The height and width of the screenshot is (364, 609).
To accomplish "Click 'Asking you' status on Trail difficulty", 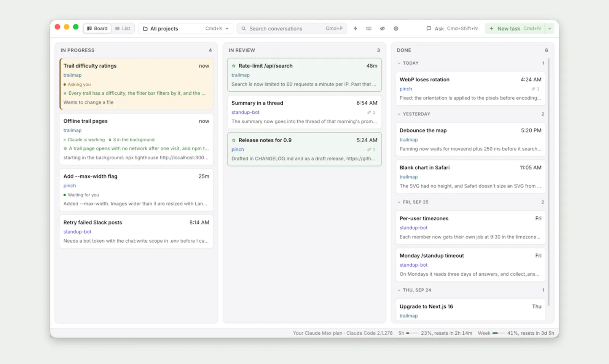I will click(x=79, y=84).
